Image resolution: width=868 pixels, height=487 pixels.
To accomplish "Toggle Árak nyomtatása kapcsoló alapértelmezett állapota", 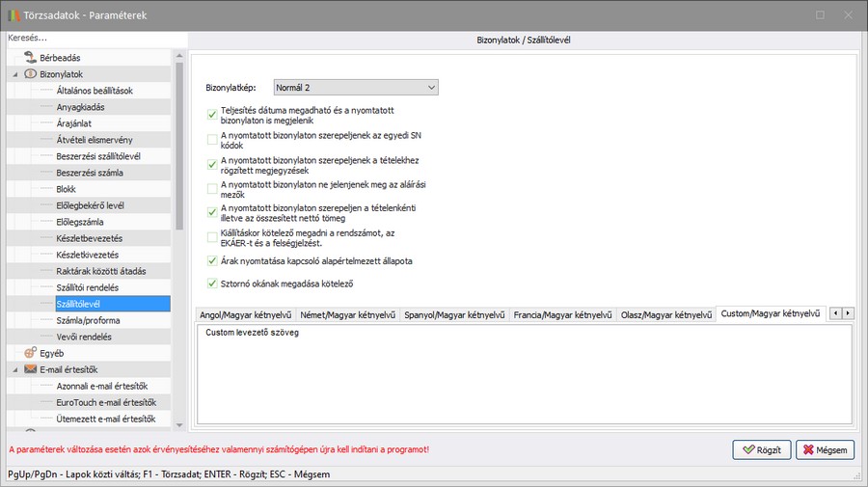I will coord(212,260).
